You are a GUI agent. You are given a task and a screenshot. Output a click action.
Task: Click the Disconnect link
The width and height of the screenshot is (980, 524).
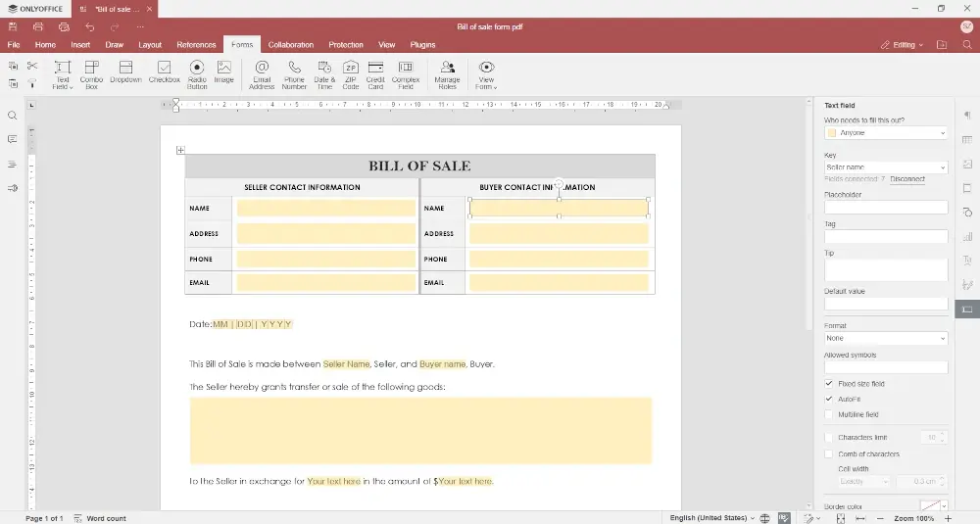coord(906,179)
